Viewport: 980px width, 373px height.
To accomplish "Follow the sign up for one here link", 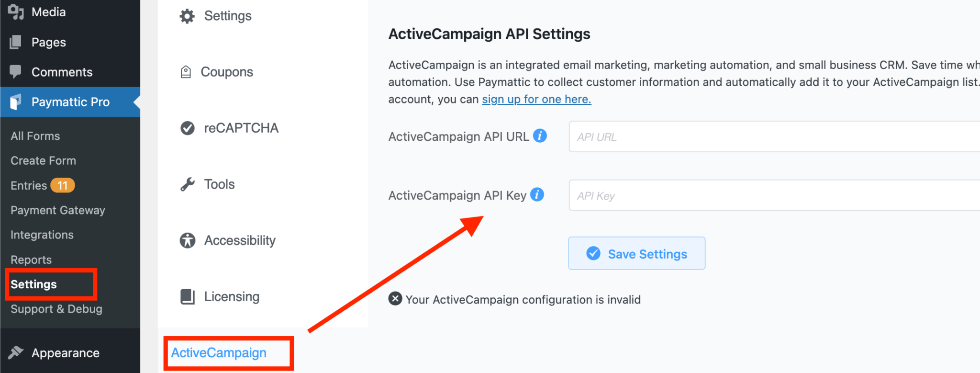I will (536, 99).
